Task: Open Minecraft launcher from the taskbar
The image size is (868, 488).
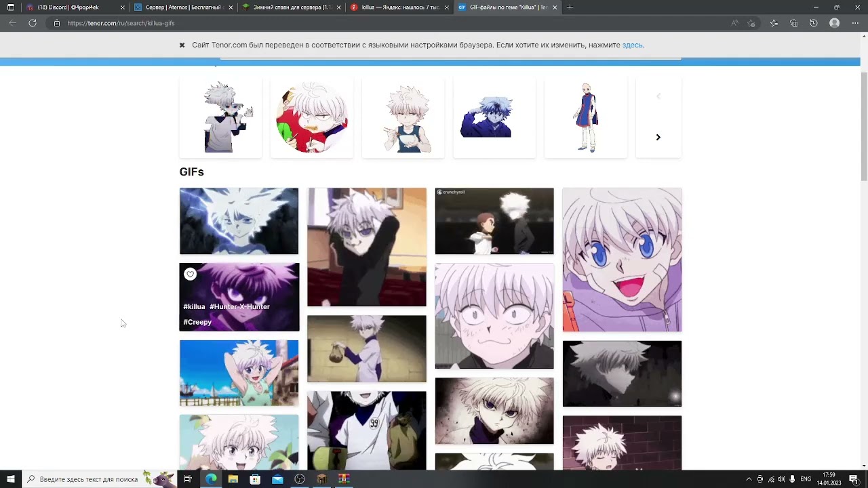Action: 321,479
